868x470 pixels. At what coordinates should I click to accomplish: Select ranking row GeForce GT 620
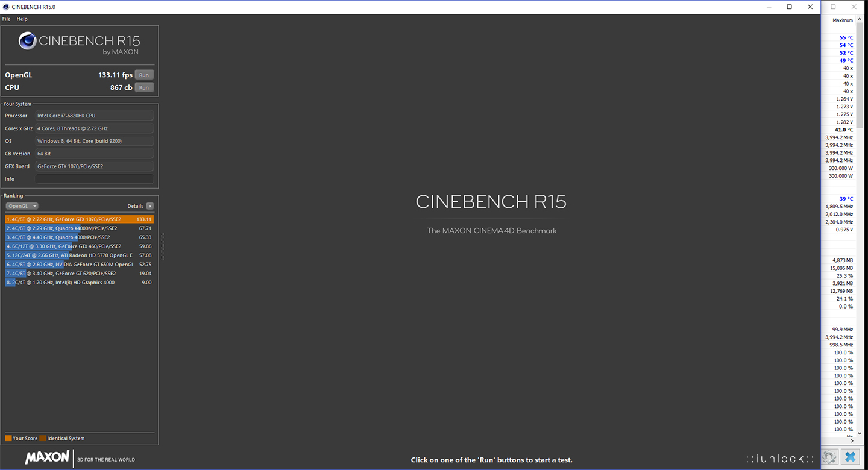click(x=79, y=274)
